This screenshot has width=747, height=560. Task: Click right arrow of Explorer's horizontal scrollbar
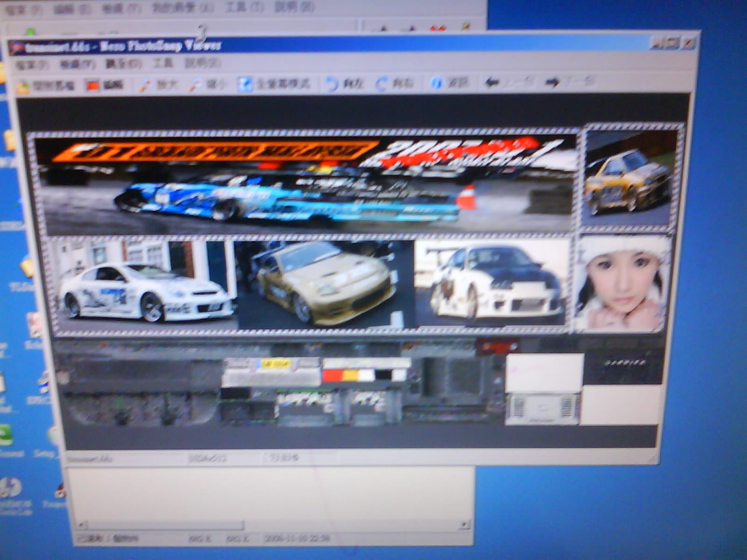(465, 525)
